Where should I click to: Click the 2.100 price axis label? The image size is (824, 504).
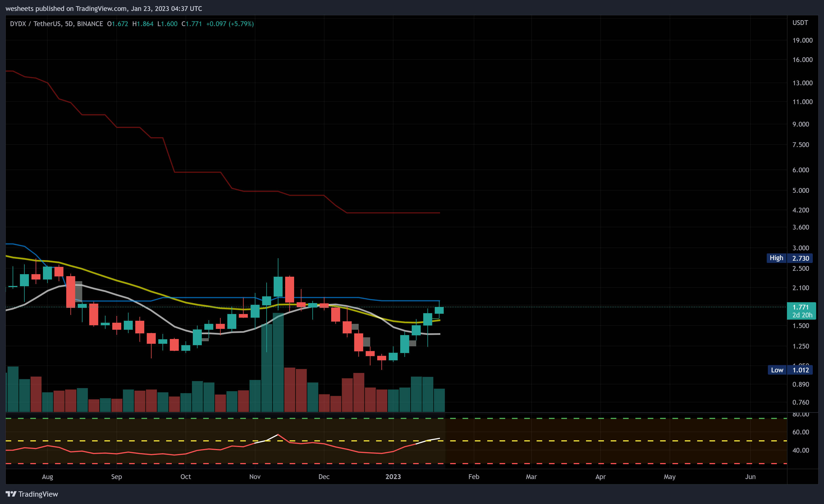point(801,288)
